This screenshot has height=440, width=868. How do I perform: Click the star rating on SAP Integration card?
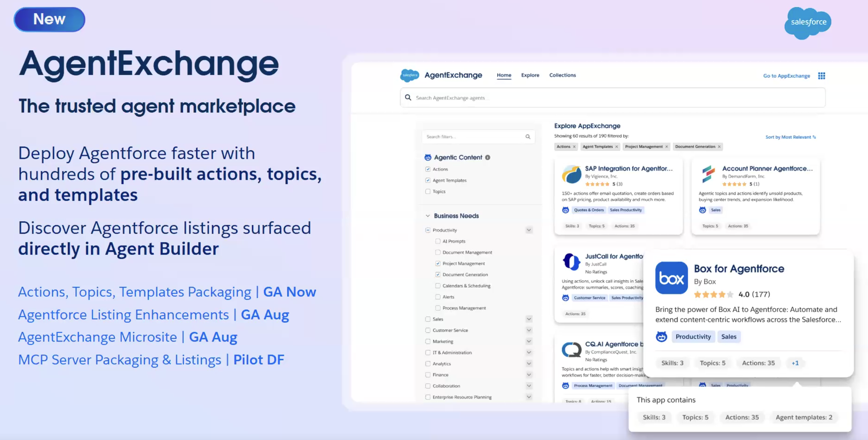[597, 184]
